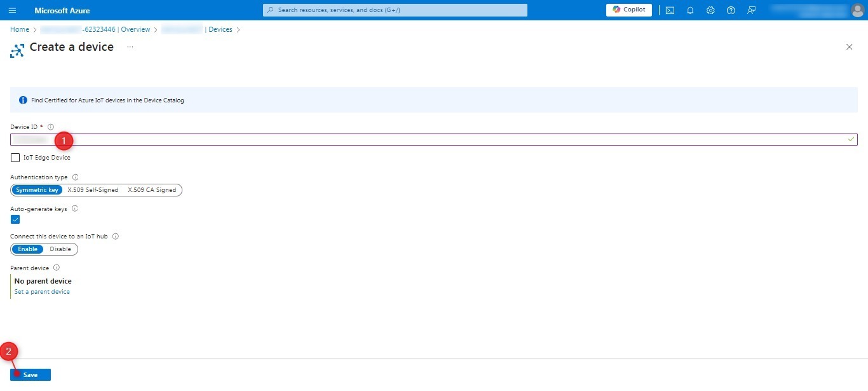Select Symmetric key authentication
This screenshot has width=868, height=391.
(37, 189)
